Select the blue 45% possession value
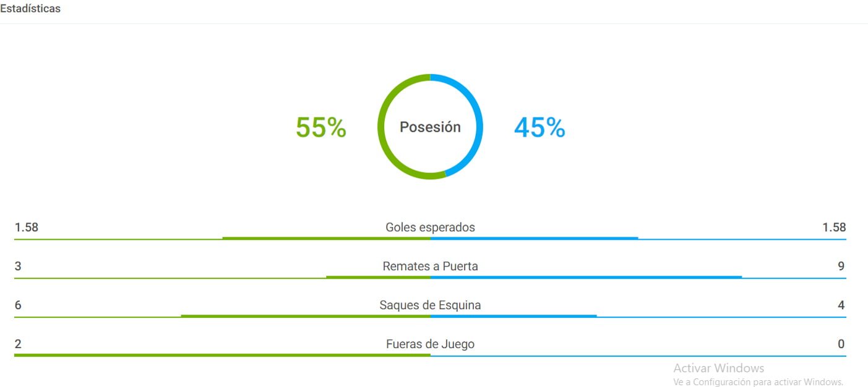 click(539, 127)
